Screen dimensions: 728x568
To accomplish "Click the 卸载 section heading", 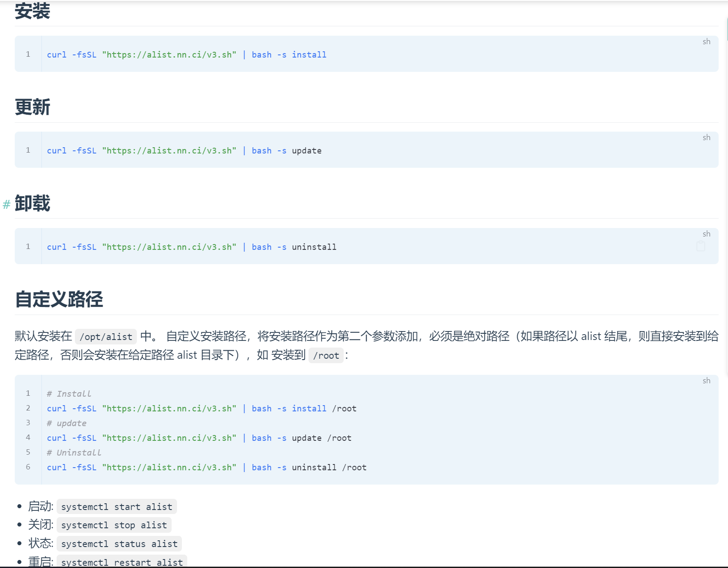I will point(33,203).
